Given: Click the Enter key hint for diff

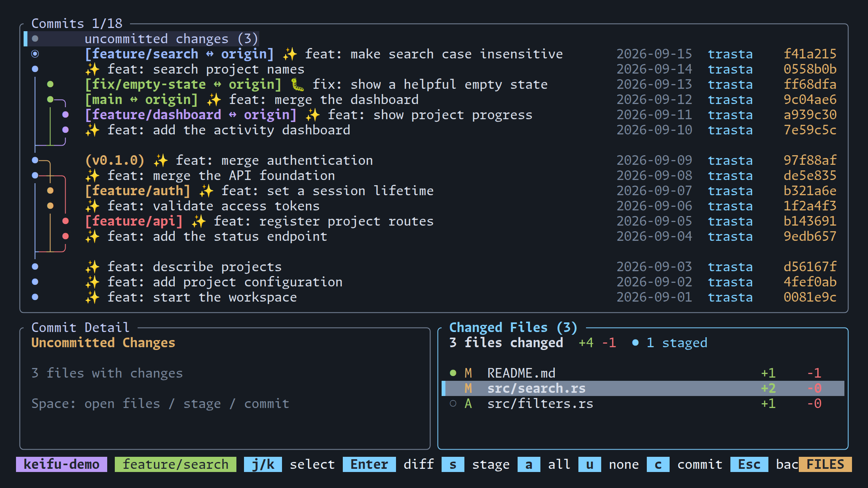Looking at the screenshot, I should coord(369,464).
